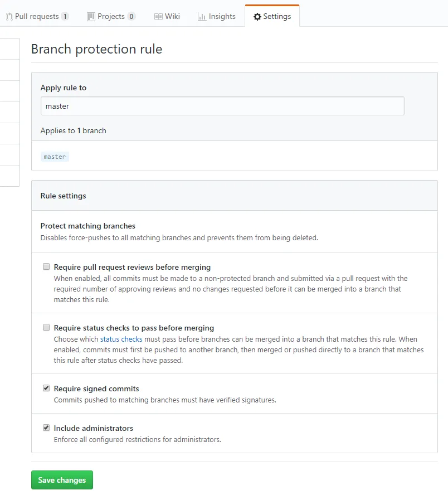The height and width of the screenshot is (500, 448).
Task: Go to the Wiki tab label
Action: click(172, 17)
